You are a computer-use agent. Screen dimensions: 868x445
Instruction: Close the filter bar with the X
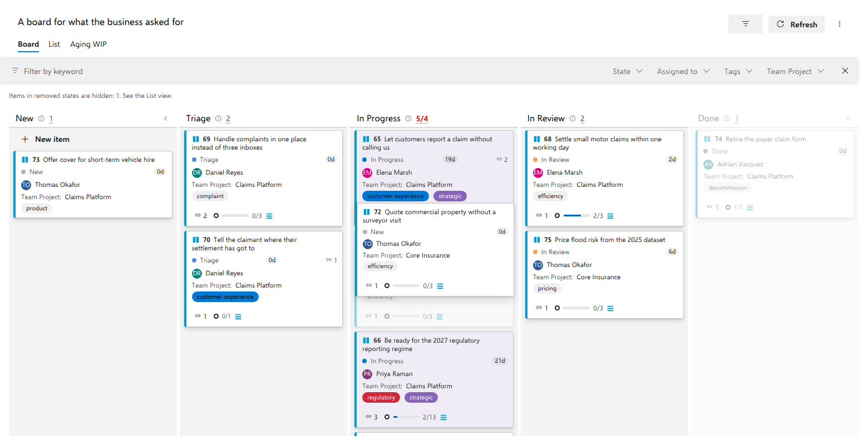pyautogui.click(x=845, y=71)
